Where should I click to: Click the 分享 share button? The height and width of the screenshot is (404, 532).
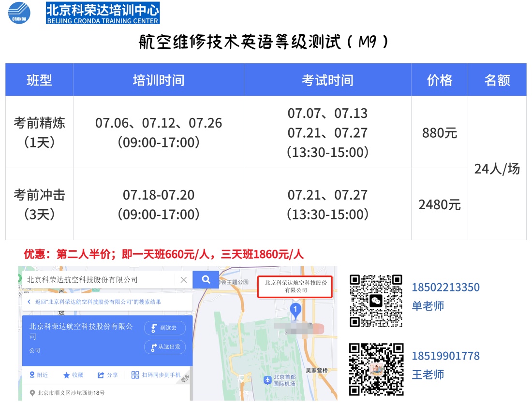pyautogui.click(x=107, y=375)
